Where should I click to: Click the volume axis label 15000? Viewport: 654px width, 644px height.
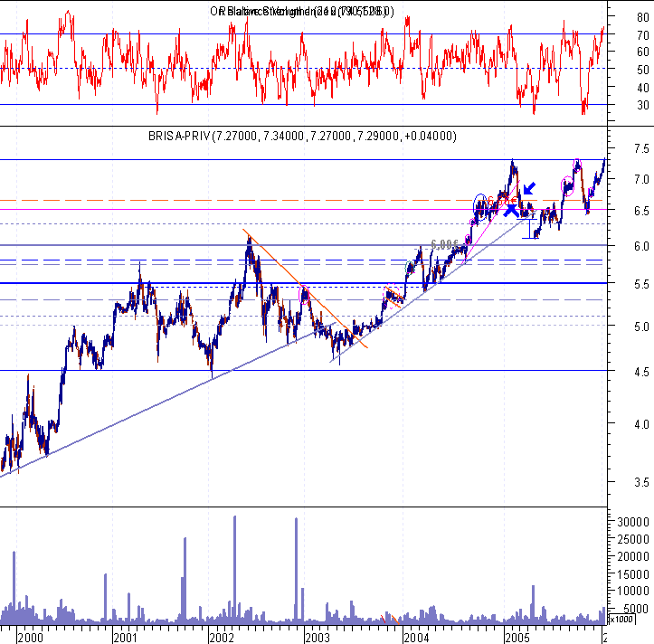pyautogui.click(x=633, y=574)
